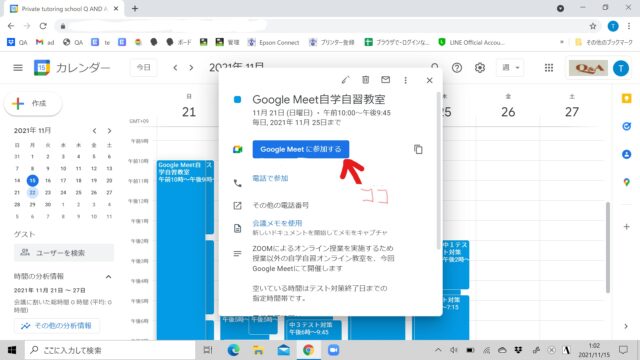Image resolution: width=640 pixels, height=360 pixels.
Task: Click the taskbar search box
Action: [110, 350]
